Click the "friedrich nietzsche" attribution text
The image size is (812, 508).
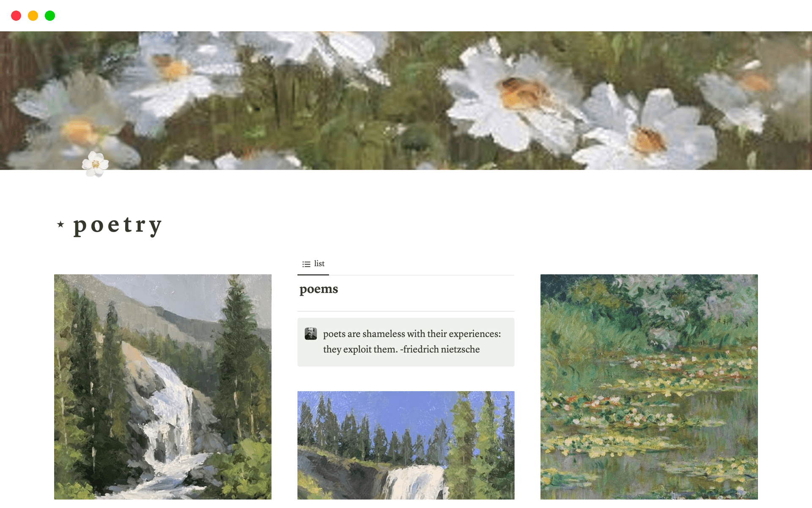click(x=442, y=349)
